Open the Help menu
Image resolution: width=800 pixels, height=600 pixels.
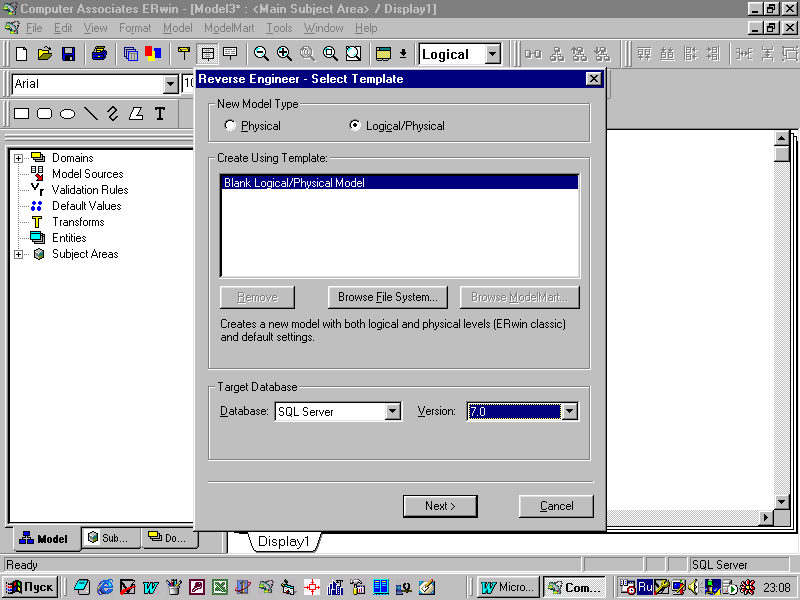[366, 28]
